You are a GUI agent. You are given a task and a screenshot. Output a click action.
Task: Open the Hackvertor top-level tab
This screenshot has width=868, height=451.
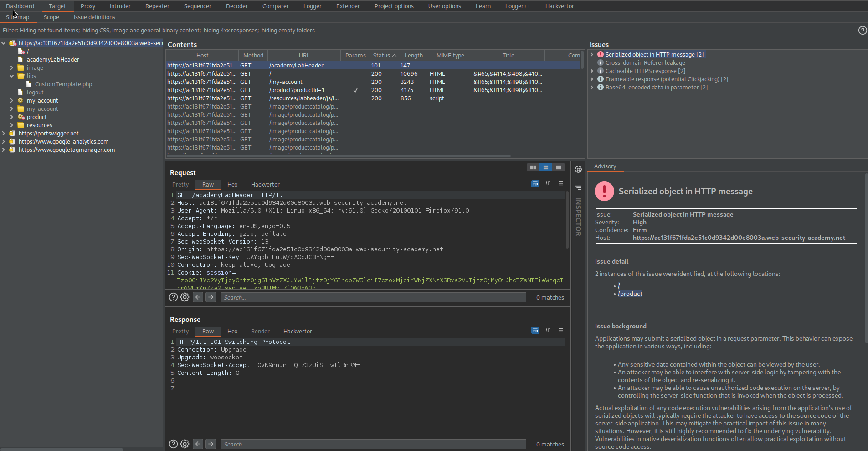coord(560,6)
